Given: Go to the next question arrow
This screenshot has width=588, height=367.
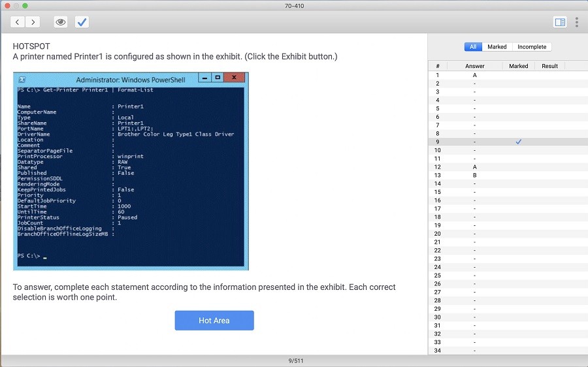Looking at the screenshot, I should (x=33, y=22).
